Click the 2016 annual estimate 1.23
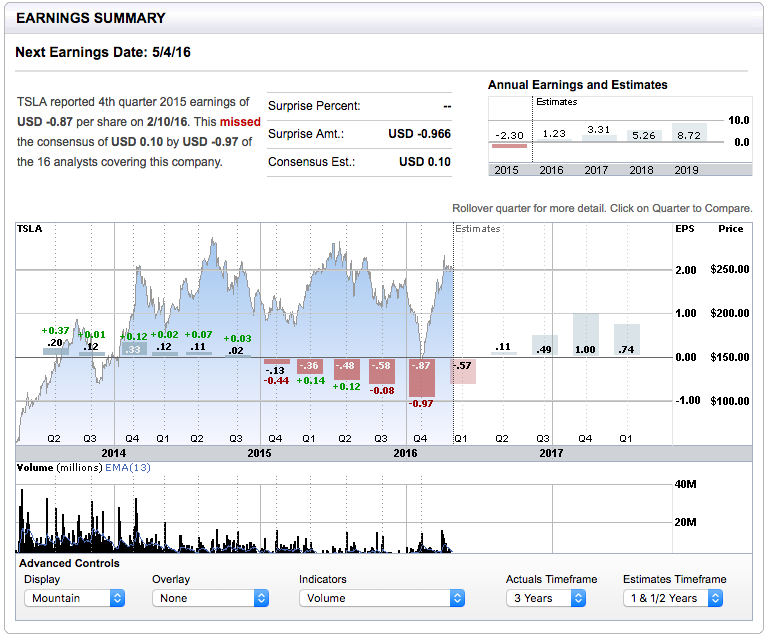Image resolution: width=769 pixels, height=641 pixels. 554,133
